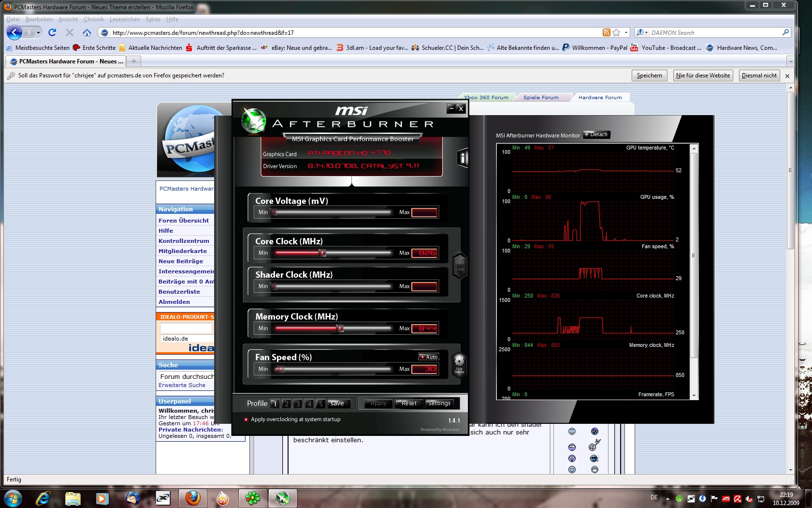Click DAEMON Search input field
This screenshot has width=812, height=508.
(715, 32)
